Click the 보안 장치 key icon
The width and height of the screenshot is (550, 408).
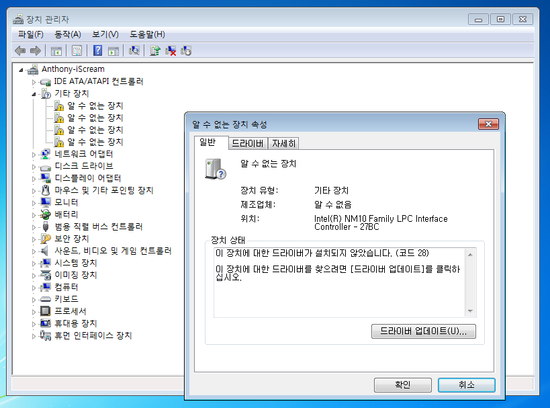click(x=46, y=239)
